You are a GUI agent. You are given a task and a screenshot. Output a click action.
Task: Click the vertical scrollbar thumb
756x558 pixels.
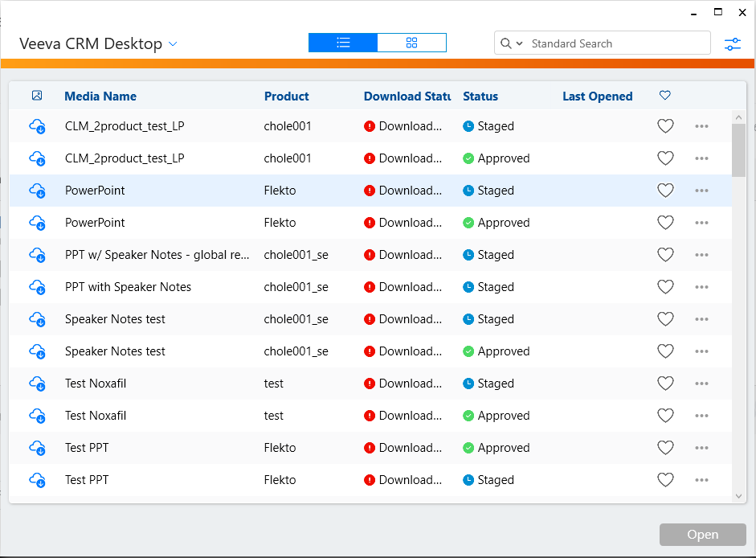[738, 149]
